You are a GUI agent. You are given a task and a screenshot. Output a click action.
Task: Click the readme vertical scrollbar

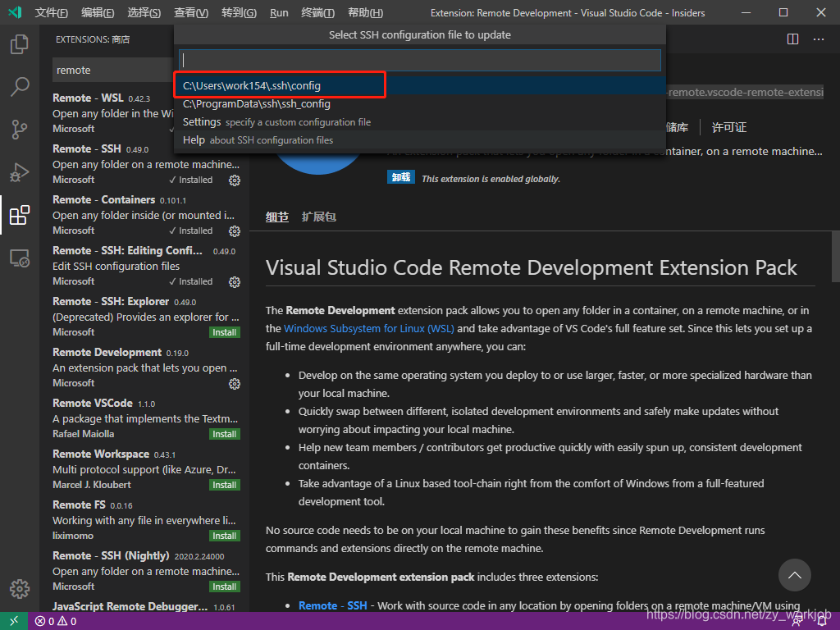point(835,256)
